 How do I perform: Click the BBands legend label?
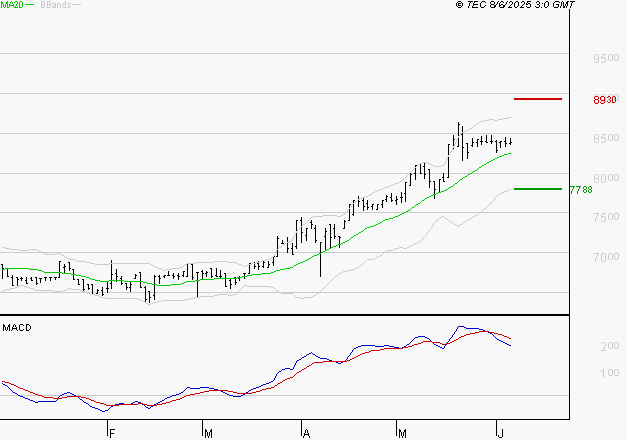point(56,5)
